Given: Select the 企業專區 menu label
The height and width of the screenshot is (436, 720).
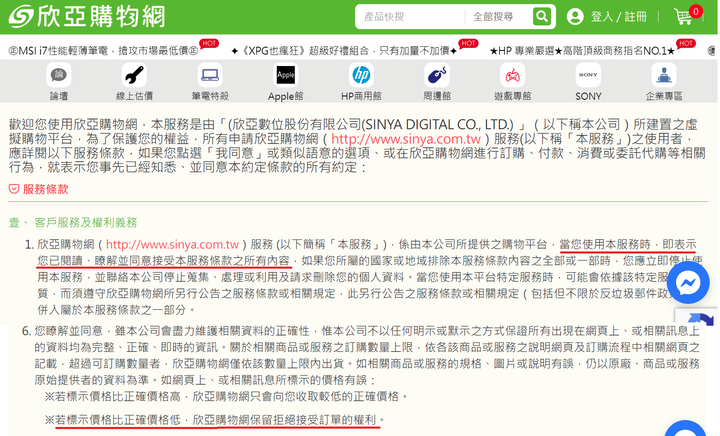Looking at the screenshot, I should click(x=664, y=96).
